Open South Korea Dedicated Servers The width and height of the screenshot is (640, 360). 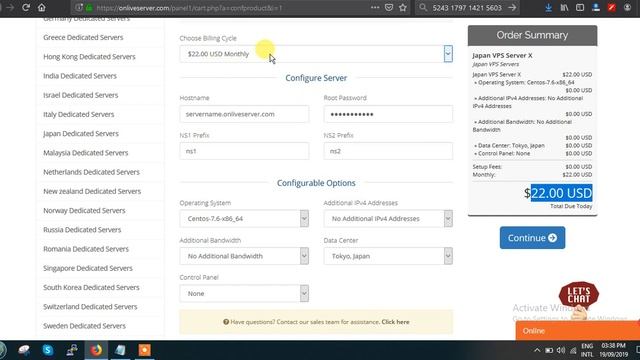coord(91,287)
